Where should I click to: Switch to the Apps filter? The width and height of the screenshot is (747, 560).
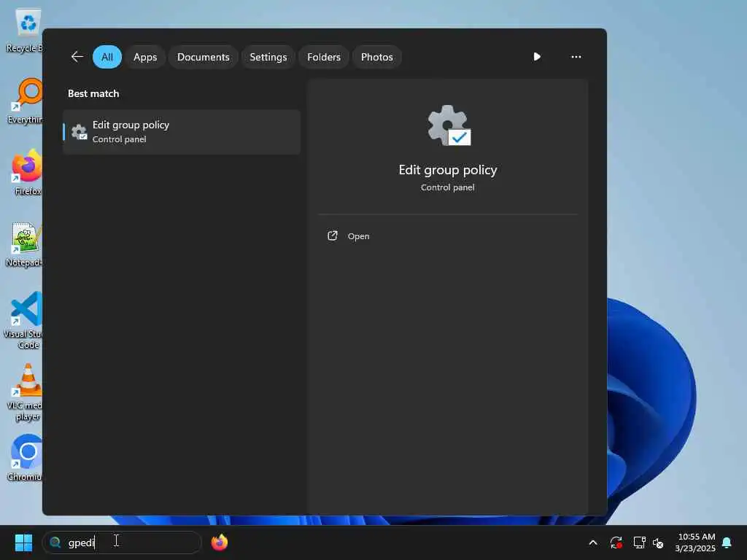(x=145, y=57)
